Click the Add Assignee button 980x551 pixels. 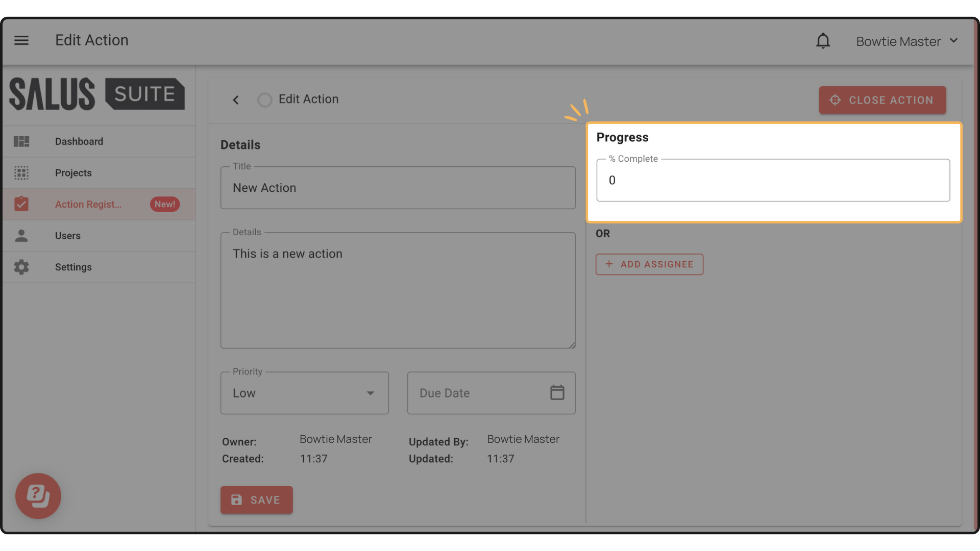649,264
